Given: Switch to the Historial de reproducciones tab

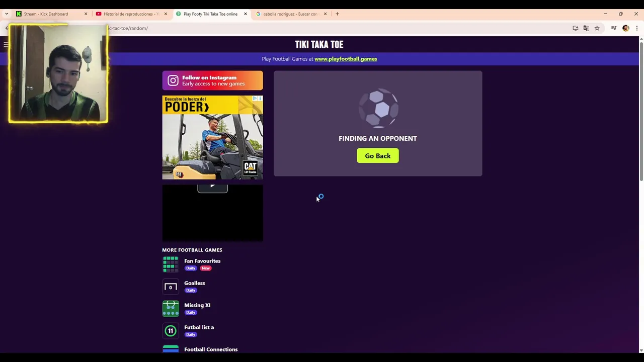Looking at the screenshot, I should coord(131,14).
